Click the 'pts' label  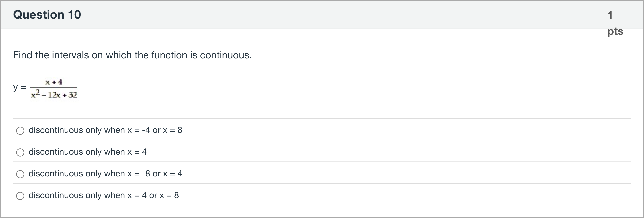pos(615,32)
